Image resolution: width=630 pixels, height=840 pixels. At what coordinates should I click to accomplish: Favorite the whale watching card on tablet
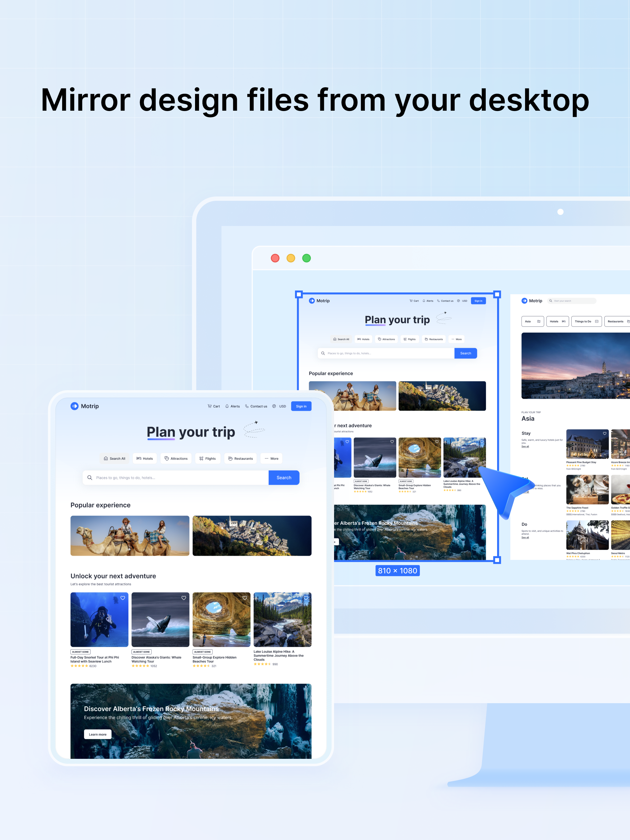[184, 598]
